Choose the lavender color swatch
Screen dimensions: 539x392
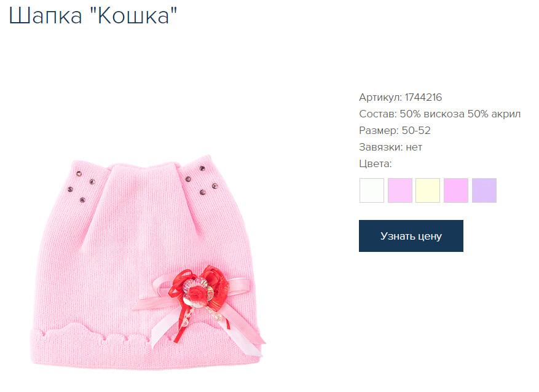tap(484, 190)
